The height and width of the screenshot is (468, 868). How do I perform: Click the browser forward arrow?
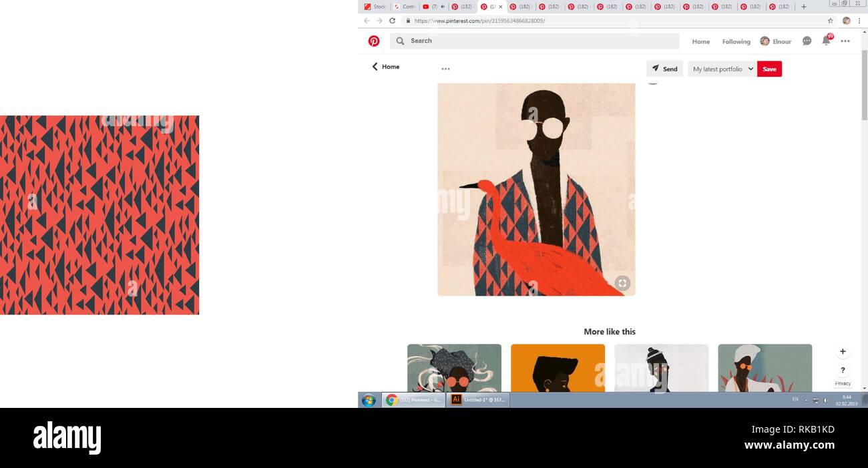379,21
